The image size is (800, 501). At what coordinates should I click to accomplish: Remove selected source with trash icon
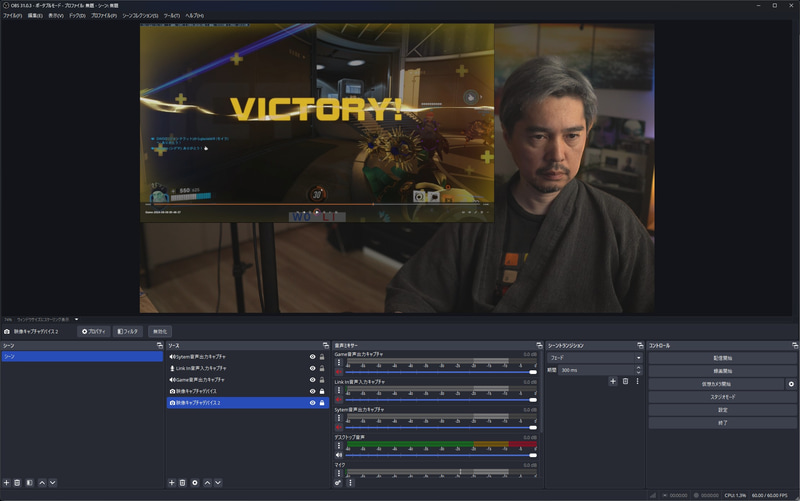tap(183, 483)
